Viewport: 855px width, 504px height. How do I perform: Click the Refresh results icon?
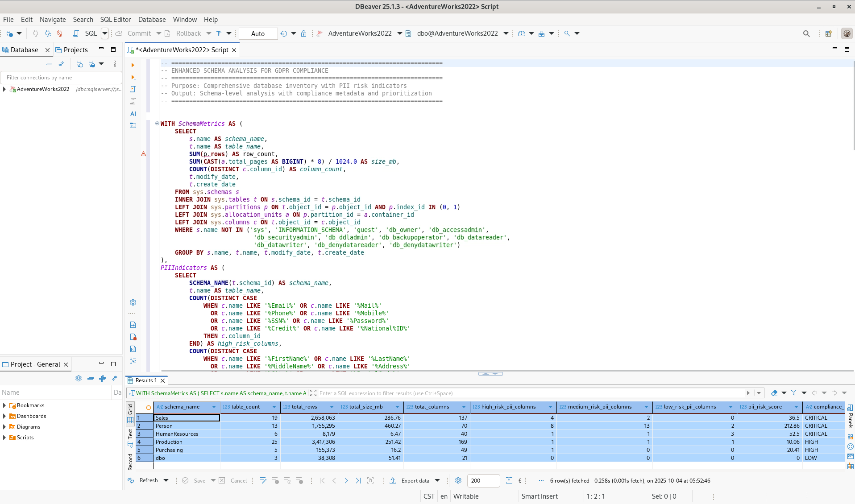point(131,480)
